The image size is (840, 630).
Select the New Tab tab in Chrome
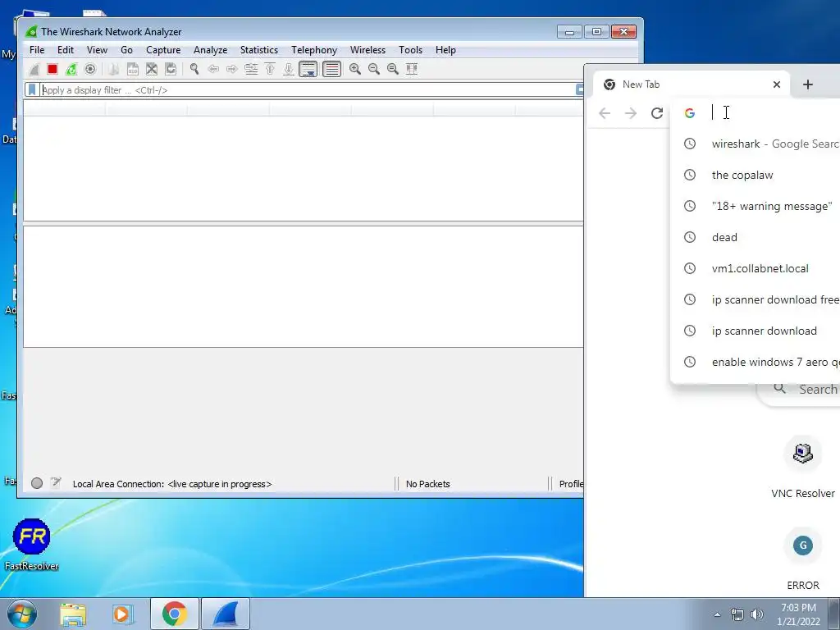coord(692,84)
